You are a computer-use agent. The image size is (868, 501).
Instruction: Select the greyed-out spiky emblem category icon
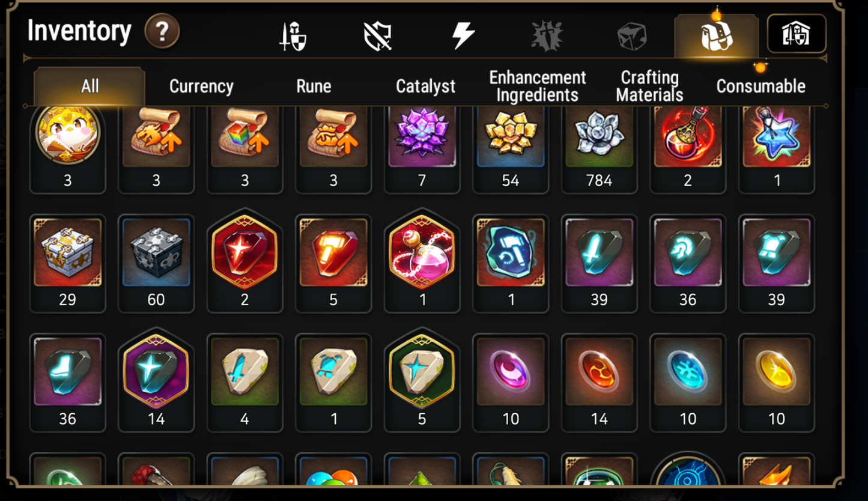(547, 36)
